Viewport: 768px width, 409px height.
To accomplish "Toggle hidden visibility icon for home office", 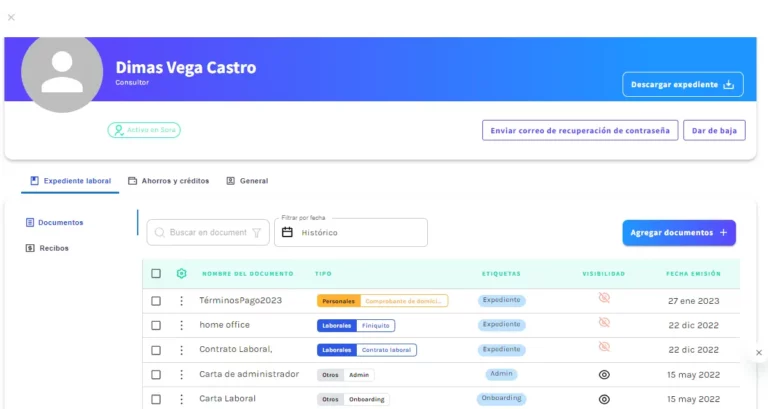I will (x=604, y=322).
